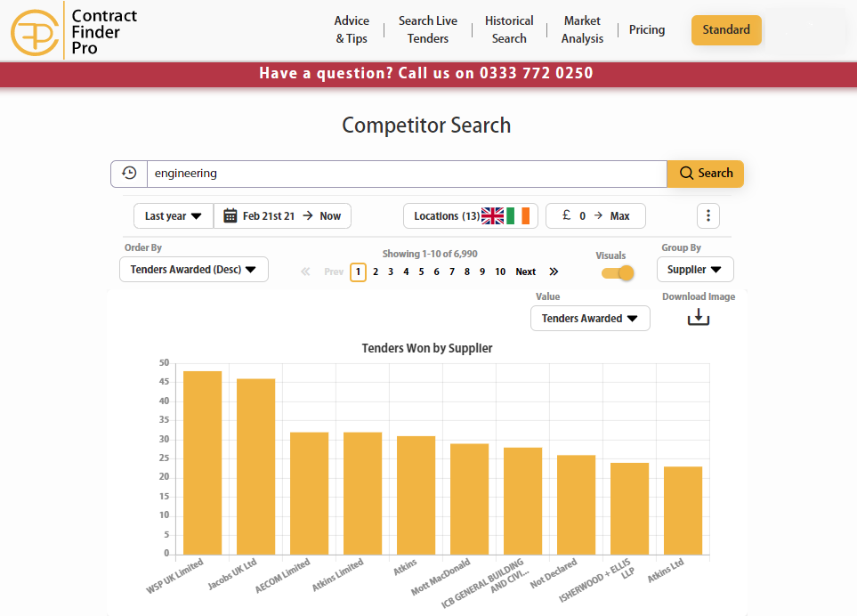
Task: Click the UK flag in Locations
Action: point(492,216)
